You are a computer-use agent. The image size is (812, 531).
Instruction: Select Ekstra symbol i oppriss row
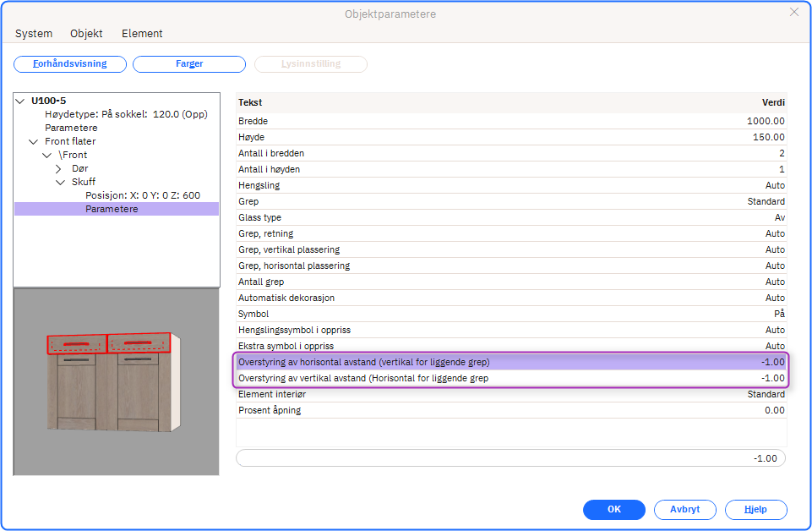coord(511,346)
